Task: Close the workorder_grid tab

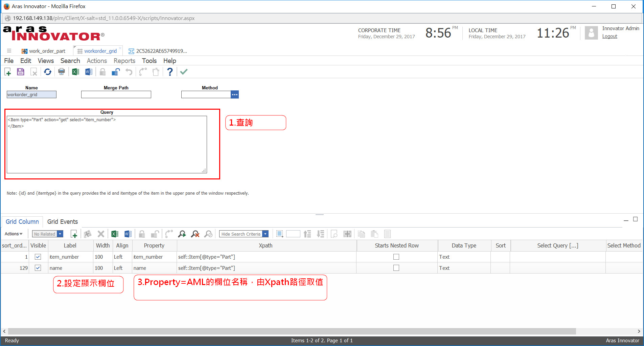Action: (120, 48)
